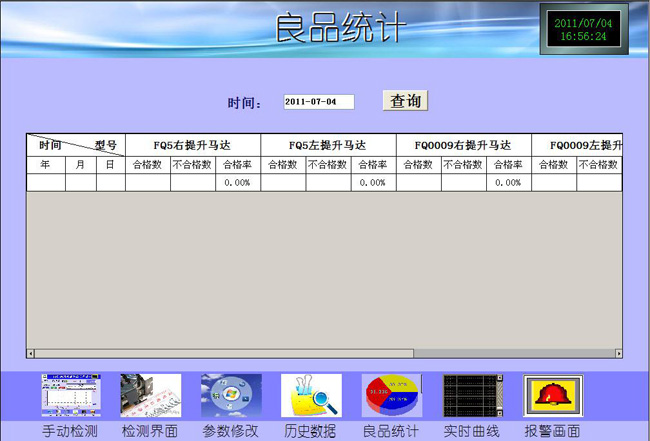Click 不合格数 under FQ5右提升马达
This screenshot has height=441, width=650.
point(193,165)
